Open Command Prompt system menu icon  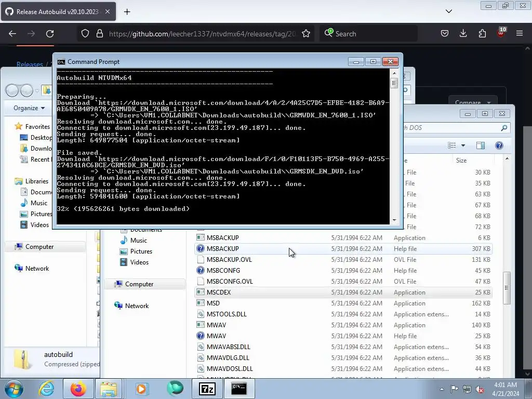point(61,62)
